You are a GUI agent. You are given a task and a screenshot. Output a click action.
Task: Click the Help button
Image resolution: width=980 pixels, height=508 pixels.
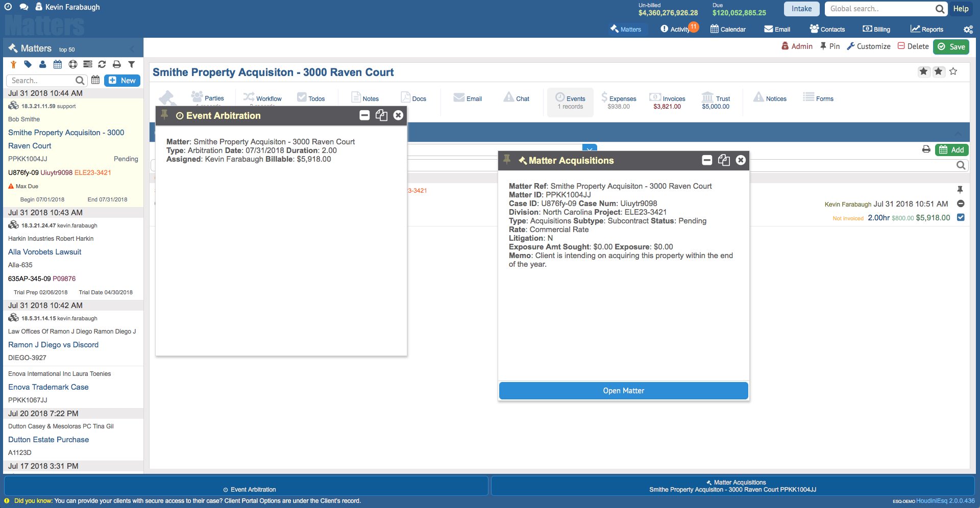(961, 9)
